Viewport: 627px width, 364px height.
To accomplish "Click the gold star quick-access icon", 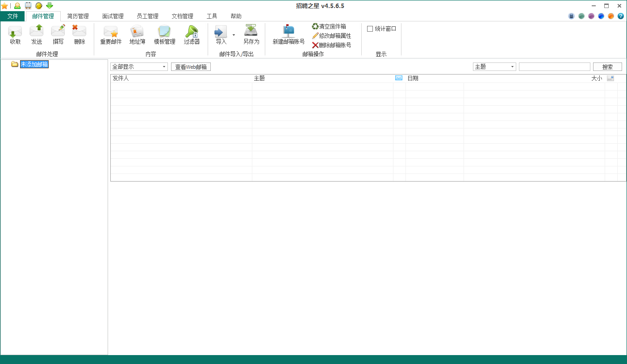I will pyautogui.click(x=4, y=6).
